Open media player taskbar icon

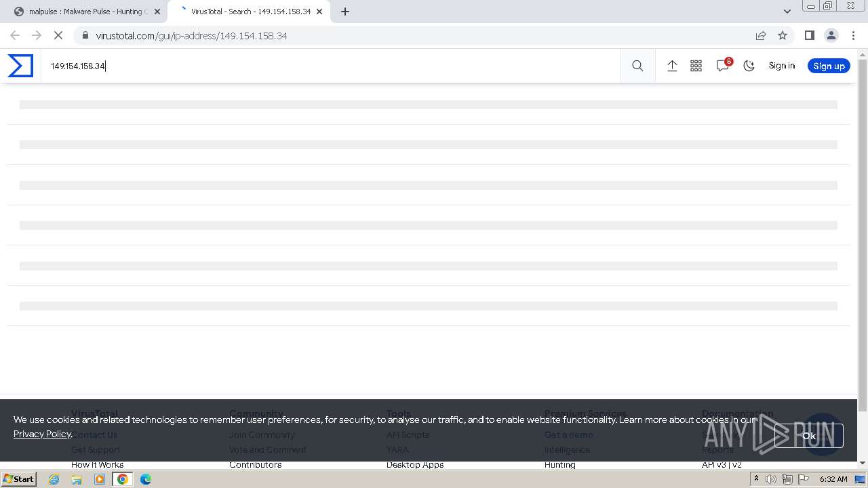(100, 479)
